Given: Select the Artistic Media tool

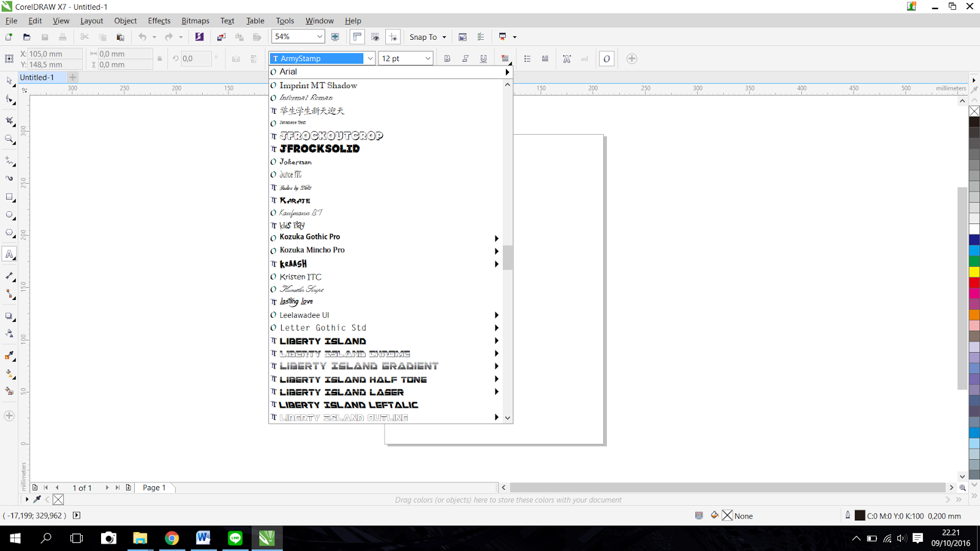Looking at the screenshot, I should 9,179.
